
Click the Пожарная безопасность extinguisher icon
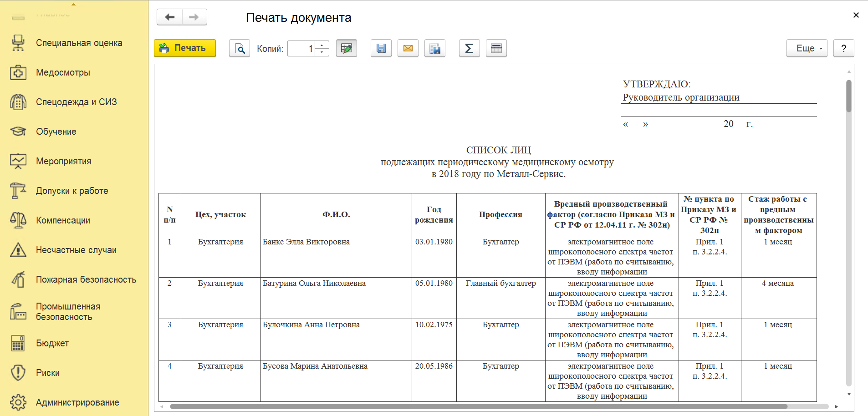tap(18, 279)
